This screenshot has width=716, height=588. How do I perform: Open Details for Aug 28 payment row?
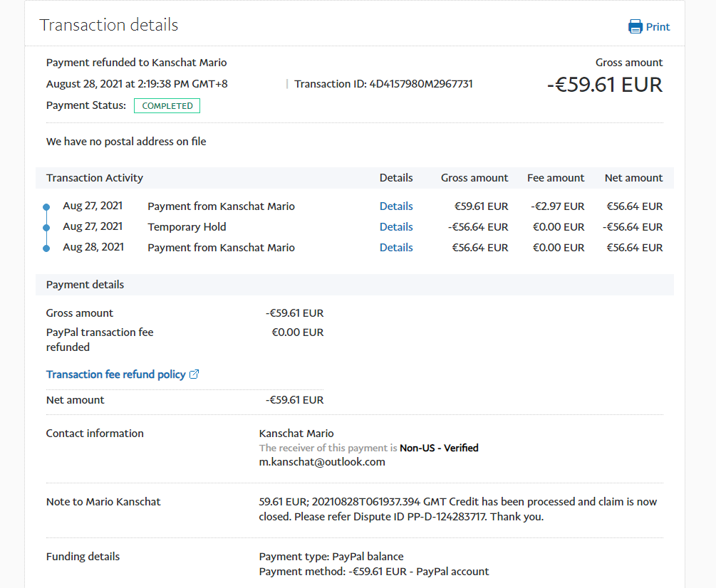[x=396, y=248]
